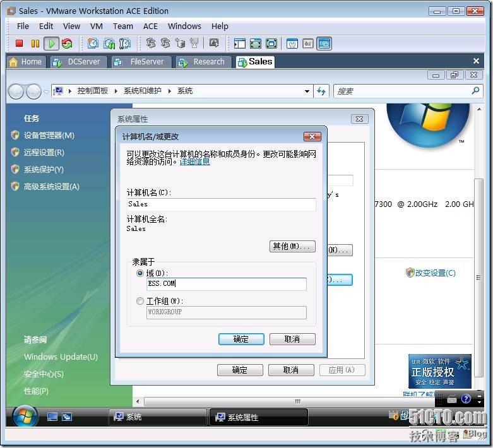The width and height of the screenshot is (493, 448).
Task: Click the Console view toolbar icon
Action: (x=324, y=44)
